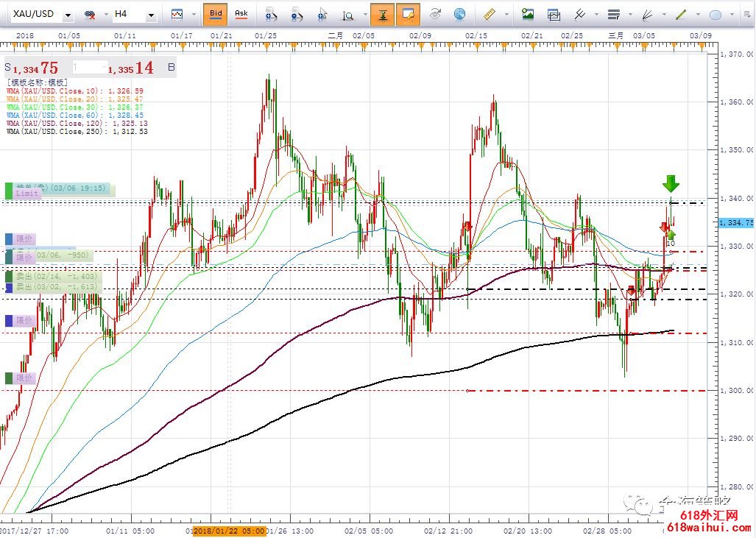Image resolution: width=756 pixels, height=538 pixels.
Task: Select the cursor zoom-area tool
Action: coord(322,14)
